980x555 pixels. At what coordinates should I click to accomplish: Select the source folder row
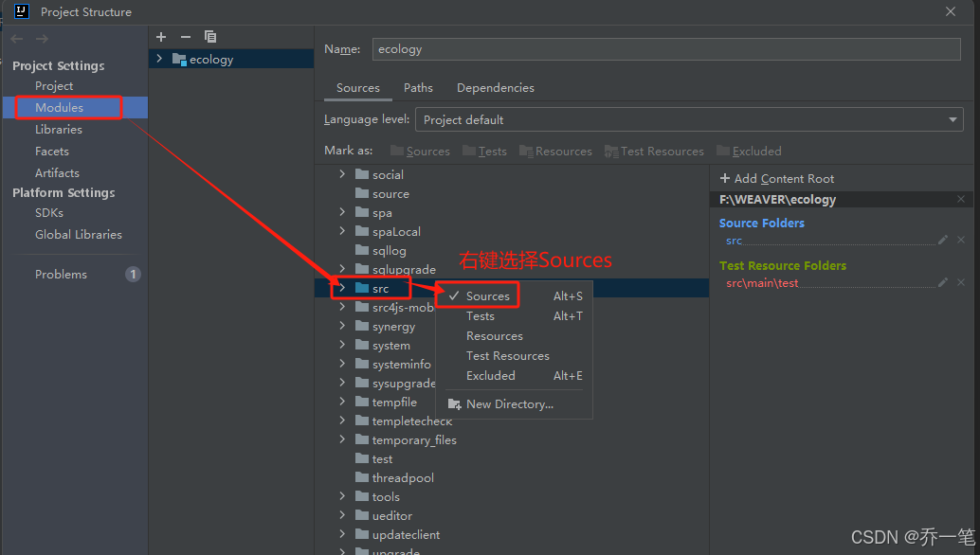(x=512, y=193)
